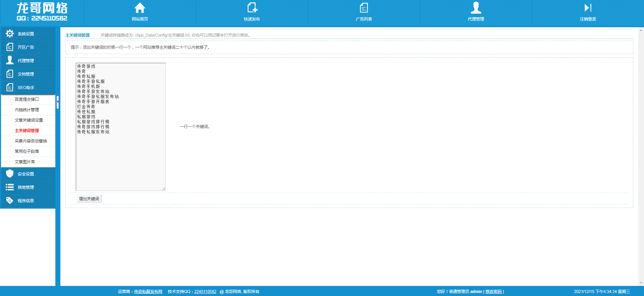Click the textarea resize handle corner

pos(164,189)
